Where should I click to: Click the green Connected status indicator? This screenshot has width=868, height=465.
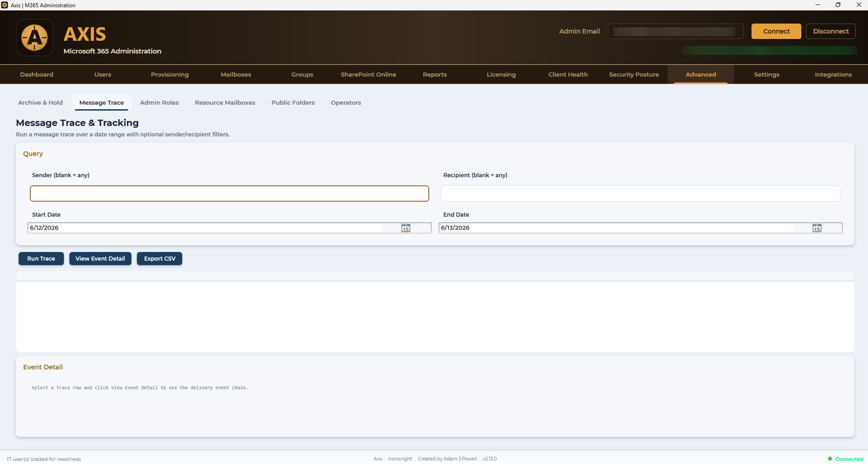(845, 459)
